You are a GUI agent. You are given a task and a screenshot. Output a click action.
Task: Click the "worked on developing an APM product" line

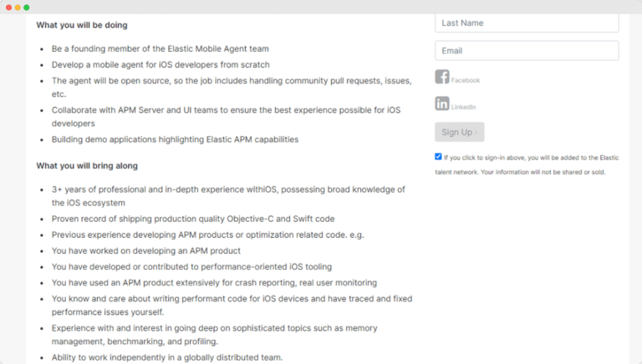click(x=146, y=250)
